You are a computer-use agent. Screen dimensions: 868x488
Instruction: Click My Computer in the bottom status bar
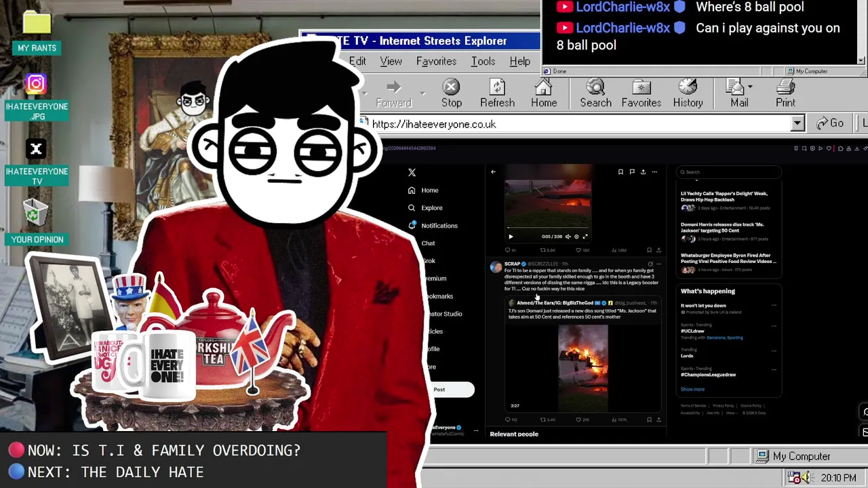(793, 456)
